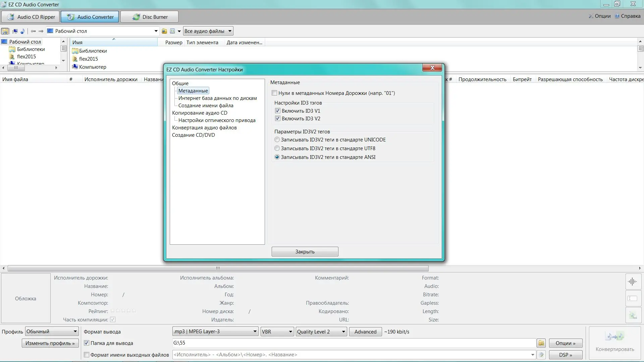The image size is (644, 362).
Task: Select ID3V2 tags in ANSI radio
Action: pyautogui.click(x=277, y=157)
